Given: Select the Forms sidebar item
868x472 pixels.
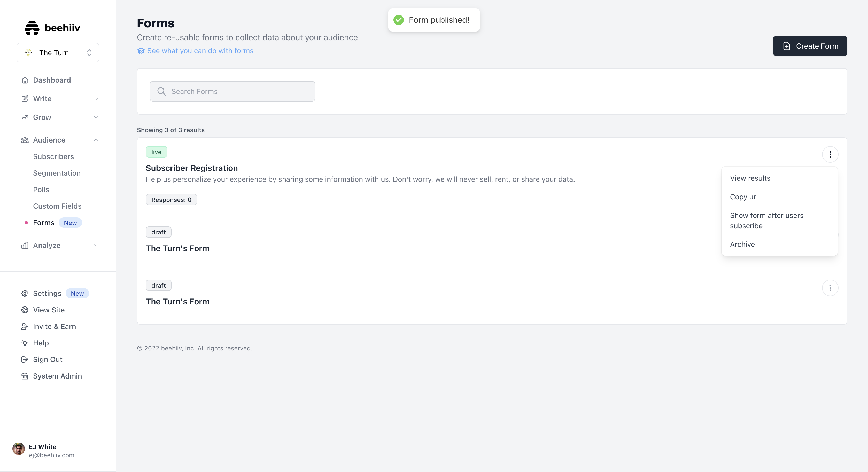Looking at the screenshot, I should (43, 223).
